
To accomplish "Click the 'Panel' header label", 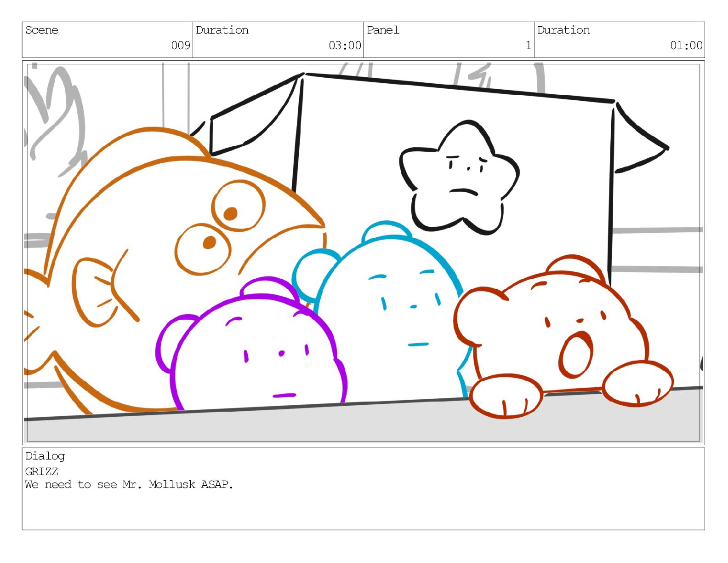I will (383, 30).
